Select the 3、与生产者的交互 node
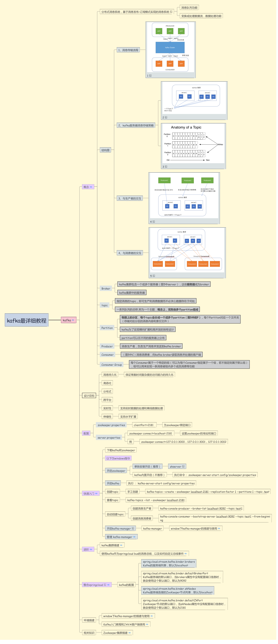Viewport: 278px width, 644px height. pyautogui.click(x=130, y=199)
